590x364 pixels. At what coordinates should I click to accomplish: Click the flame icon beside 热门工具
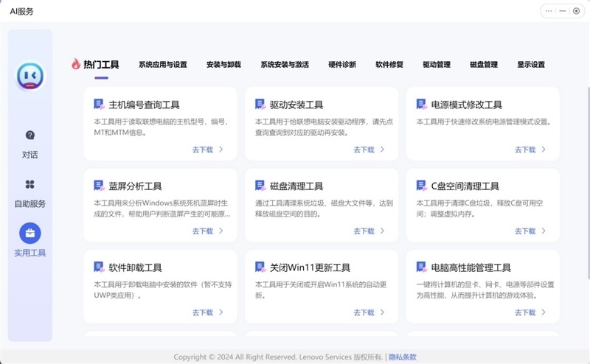75,64
